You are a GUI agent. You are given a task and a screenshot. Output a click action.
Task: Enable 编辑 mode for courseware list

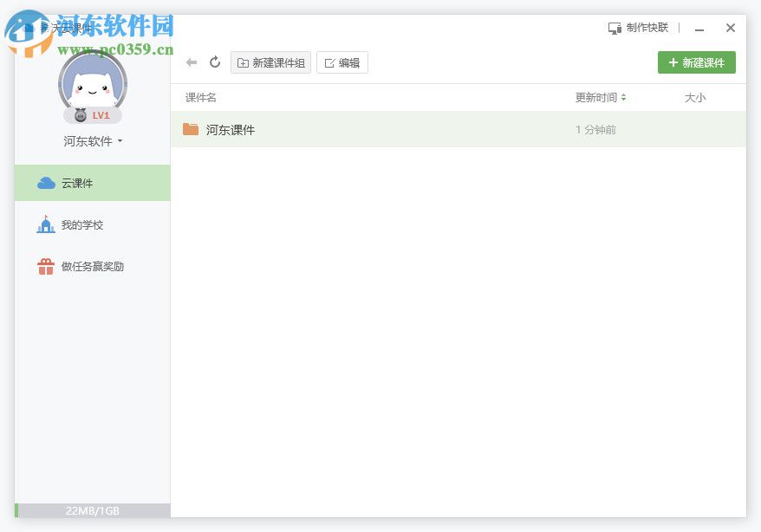[x=342, y=62]
